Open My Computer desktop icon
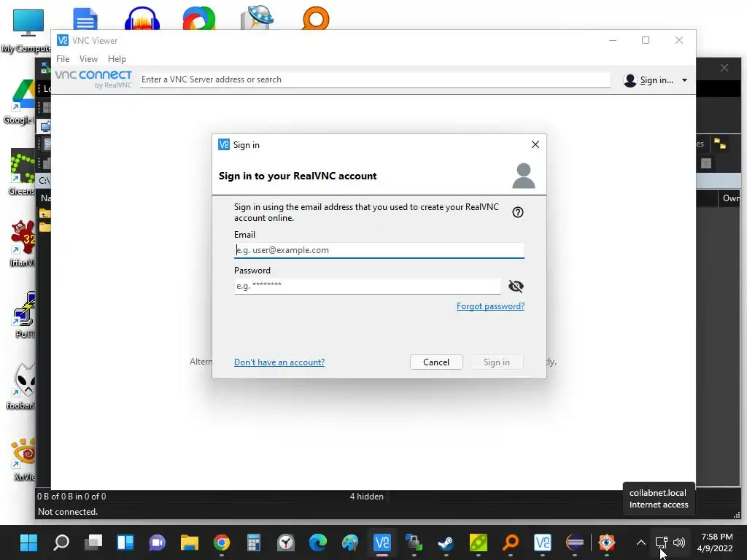This screenshot has width=747, height=560. [27, 31]
